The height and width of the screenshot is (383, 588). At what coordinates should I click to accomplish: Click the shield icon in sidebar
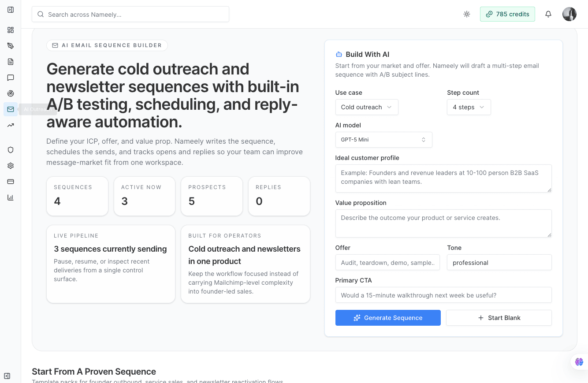pos(10,150)
